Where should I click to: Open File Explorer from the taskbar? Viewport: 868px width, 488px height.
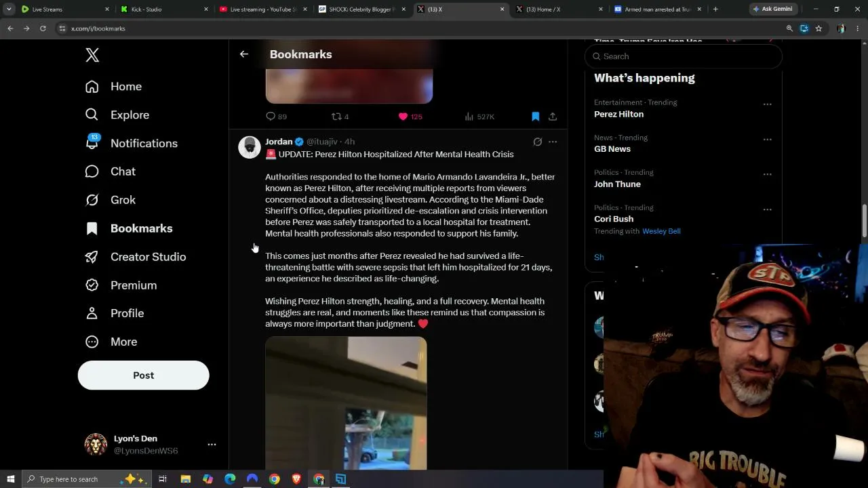(x=185, y=479)
